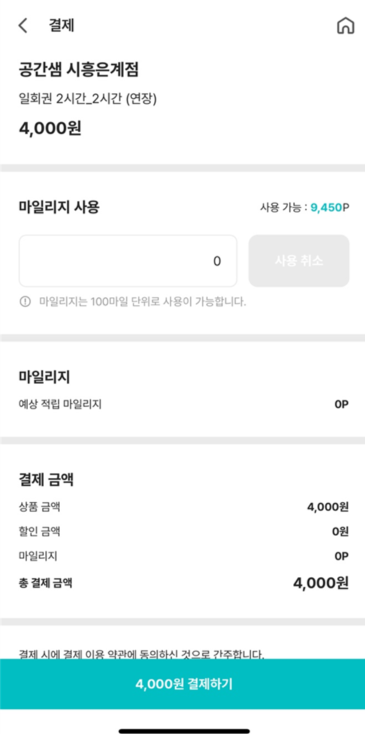Select the 일회권 2시간_2시간 (연장) product line

(x=88, y=99)
